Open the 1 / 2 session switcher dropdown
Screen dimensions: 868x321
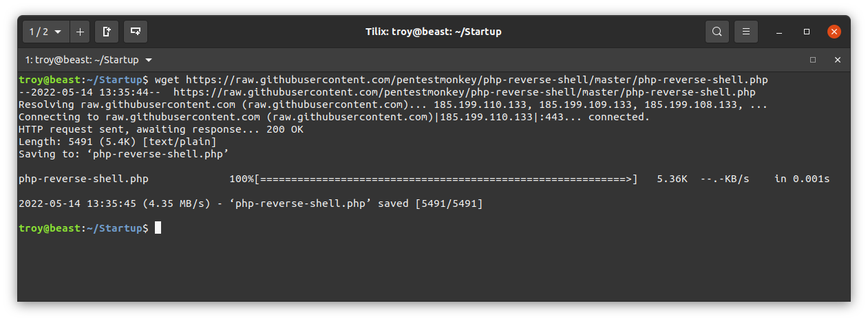45,32
